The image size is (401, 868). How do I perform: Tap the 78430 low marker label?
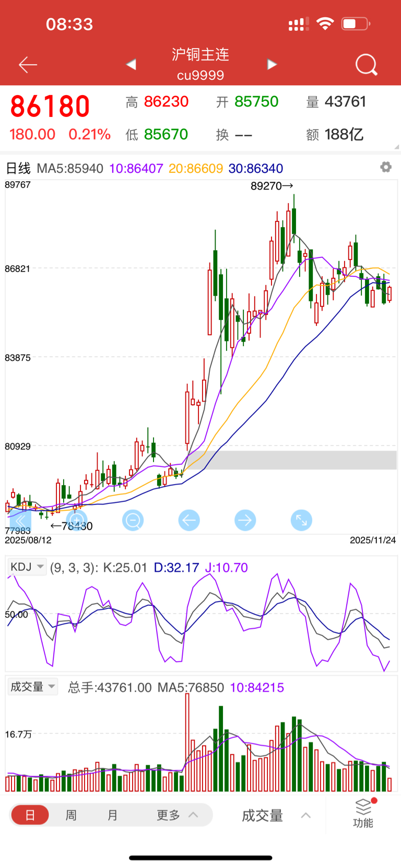pyautogui.click(x=72, y=526)
